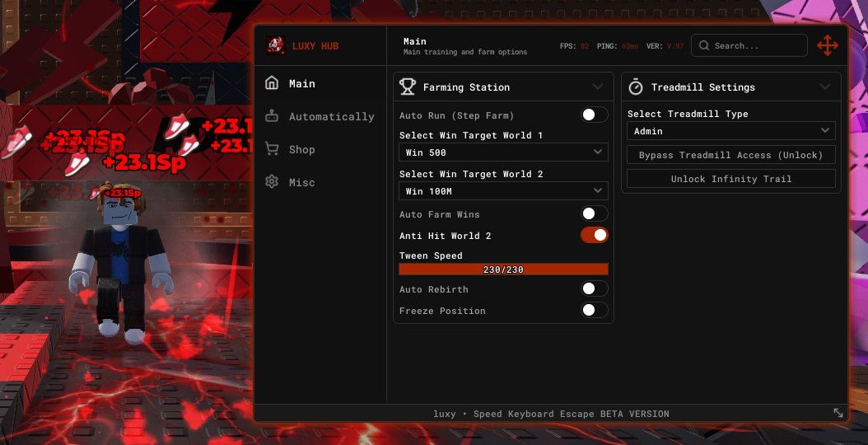The image size is (868, 445).
Task: Click the magnifier icon in search box
Action: click(x=704, y=45)
